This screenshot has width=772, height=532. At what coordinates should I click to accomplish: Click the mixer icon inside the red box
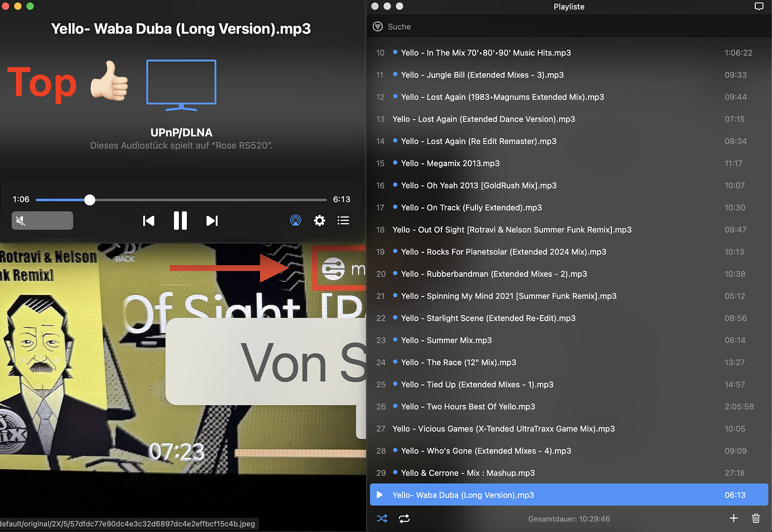333,269
